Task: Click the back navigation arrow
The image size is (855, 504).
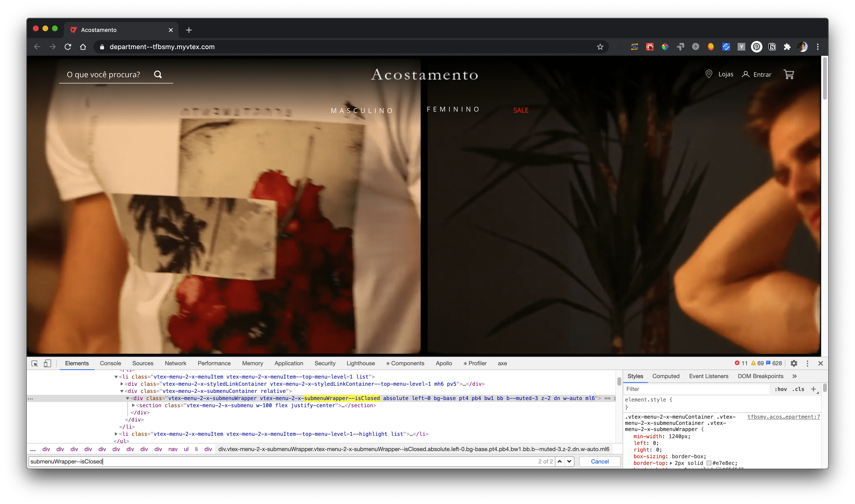Action: click(x=37, y=47)
